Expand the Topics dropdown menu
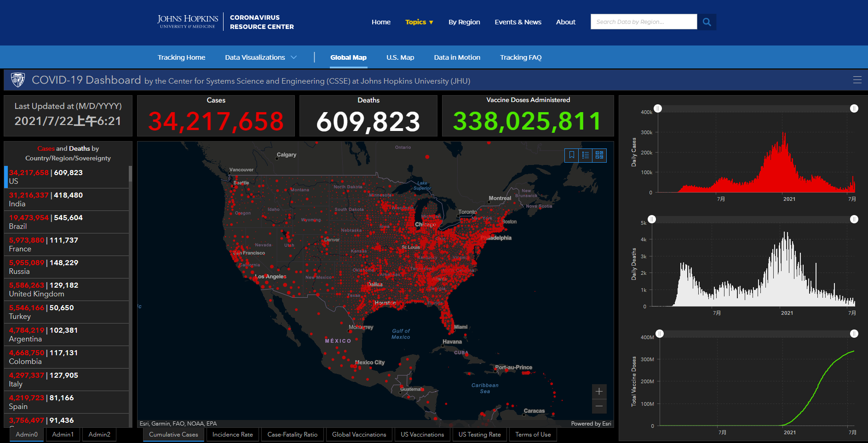 pyautogui.click(x=419, y=22)
